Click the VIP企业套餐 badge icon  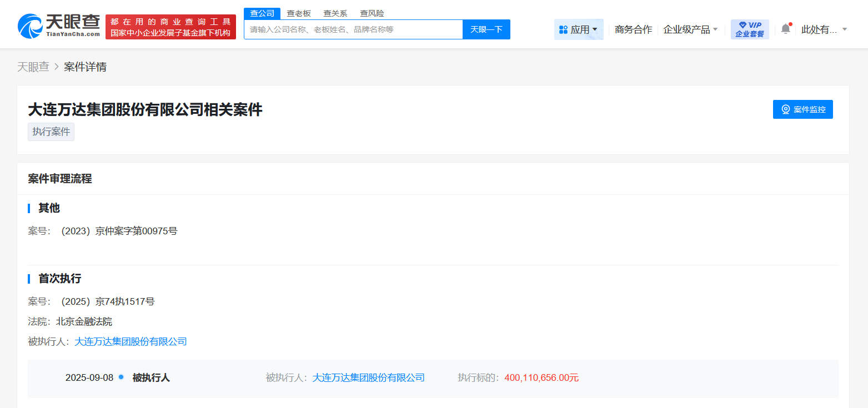click(749, 28)
